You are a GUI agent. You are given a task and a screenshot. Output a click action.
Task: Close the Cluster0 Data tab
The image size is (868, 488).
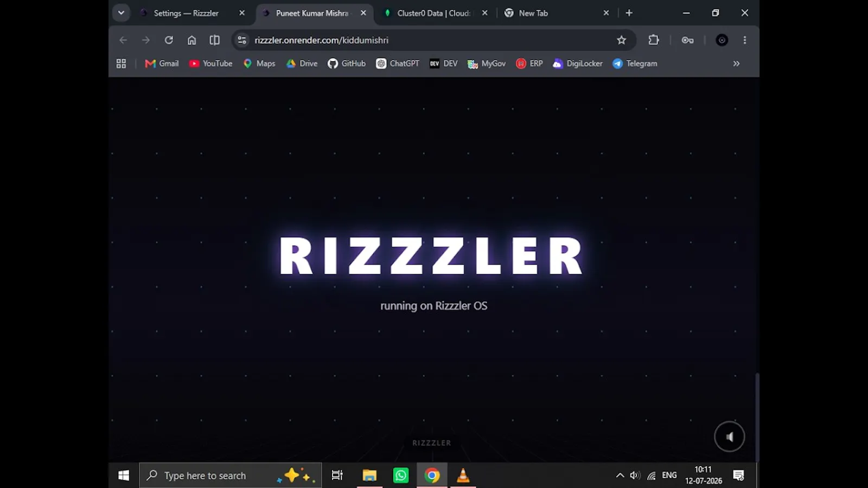point(485,13)
